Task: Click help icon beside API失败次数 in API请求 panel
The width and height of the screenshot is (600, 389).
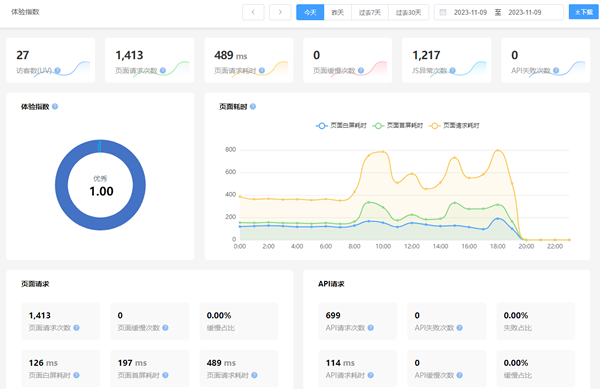Action: [x=460, y=328]
